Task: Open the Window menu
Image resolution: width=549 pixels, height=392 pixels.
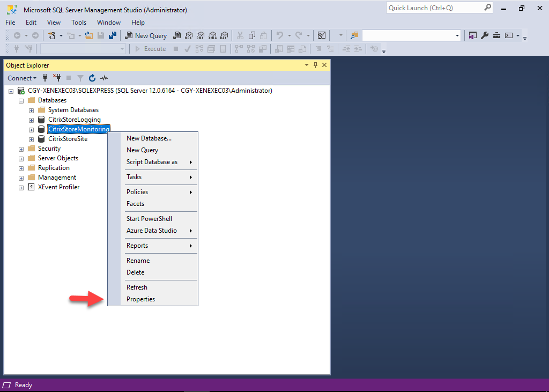Action: (x=109, y=23)
